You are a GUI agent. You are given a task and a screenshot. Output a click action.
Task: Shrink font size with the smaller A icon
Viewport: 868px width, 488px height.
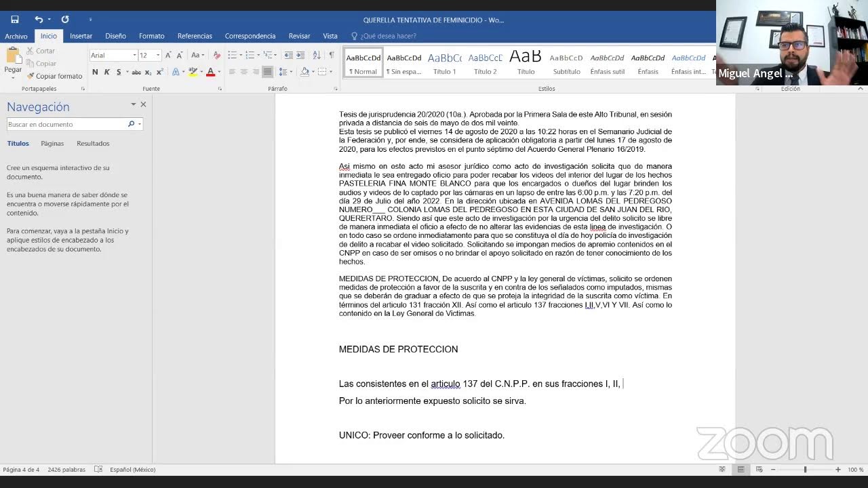(x=179, y=55)
